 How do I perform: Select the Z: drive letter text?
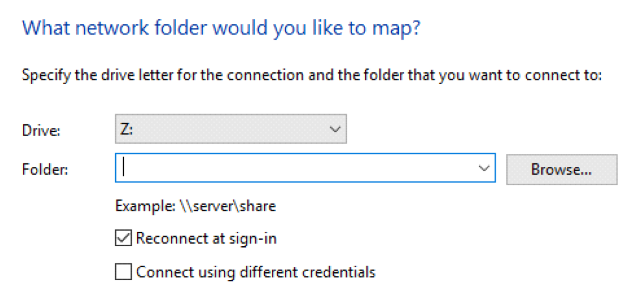[126, 130]
